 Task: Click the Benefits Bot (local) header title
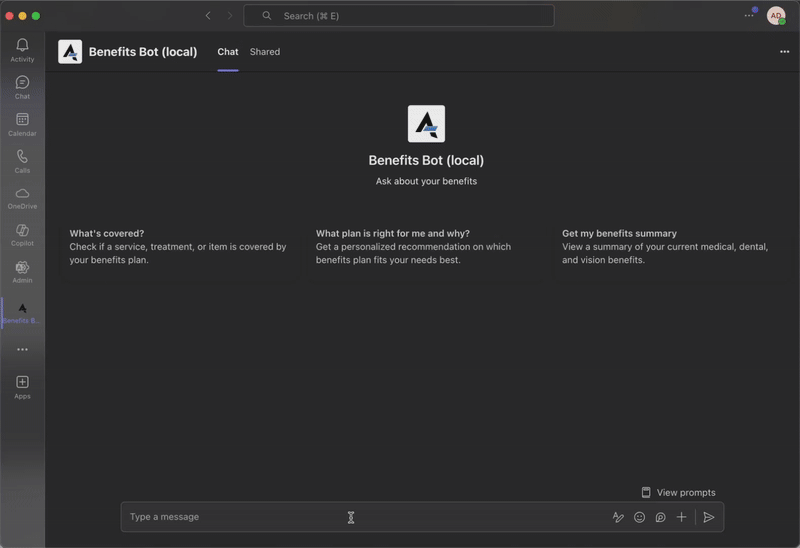coord(143,52)
